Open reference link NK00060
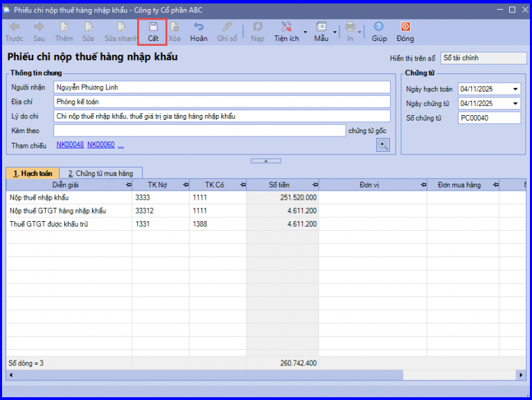Screen dimensions: 532x400 [x=100, y=145]
